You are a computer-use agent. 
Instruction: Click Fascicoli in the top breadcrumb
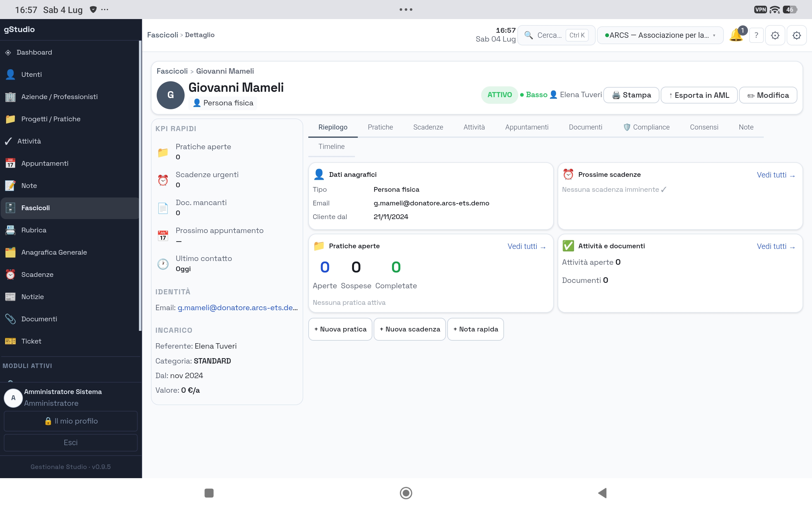coord(163,35)
